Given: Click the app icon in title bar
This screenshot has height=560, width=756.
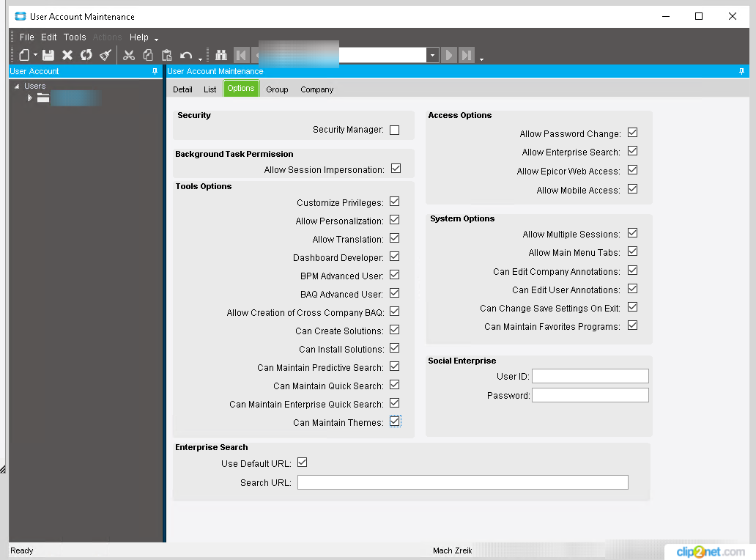Looking at the screenshot, I should [x=21, y=16].
